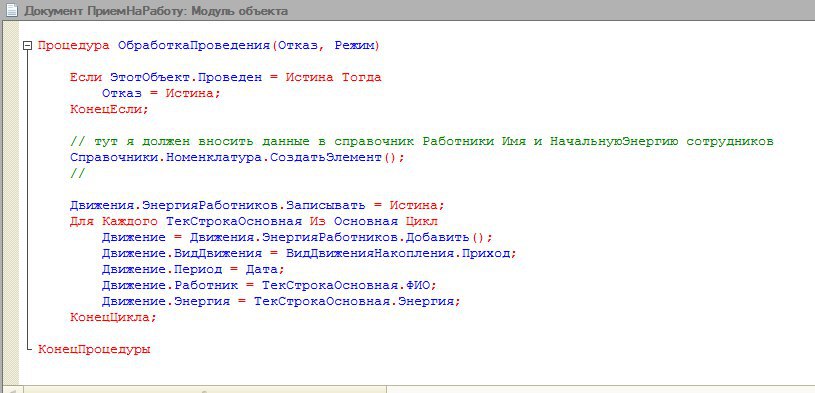Screen dimensions: 815x393
Task: Click the line 'Если ЭтотОбъект.Проведен = Истина Тогда'
Action: (226, 78)
